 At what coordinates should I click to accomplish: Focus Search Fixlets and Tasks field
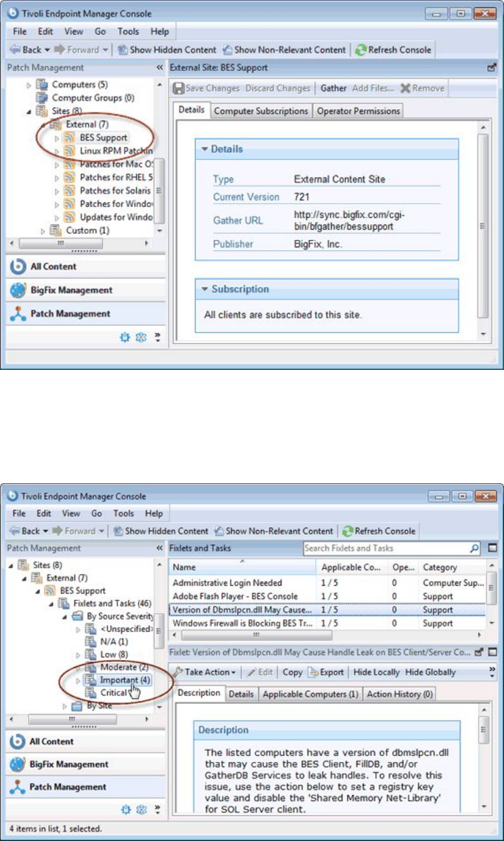[x=385, y=548]
